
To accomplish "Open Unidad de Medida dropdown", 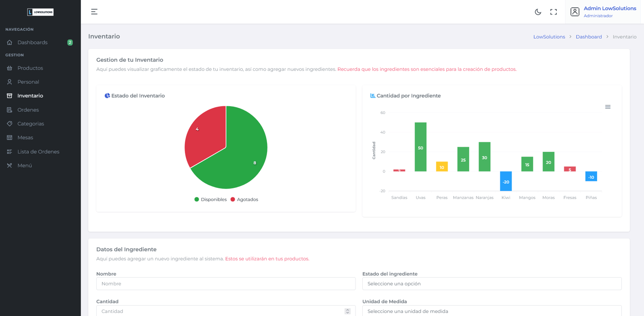I will tap(492, 311).
